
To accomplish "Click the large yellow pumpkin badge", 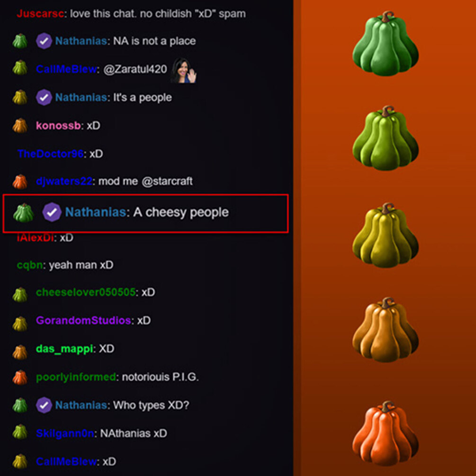I will point(385,235).
